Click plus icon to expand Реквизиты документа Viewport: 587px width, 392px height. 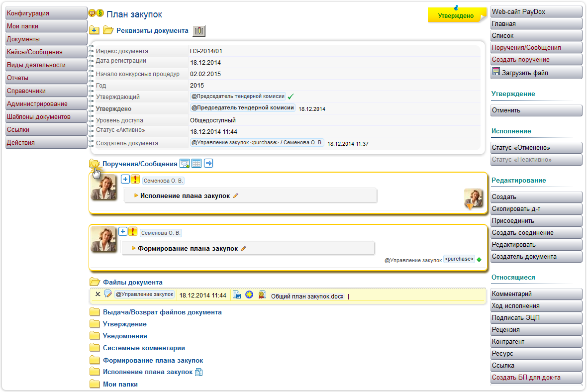(x=95, y=31)
